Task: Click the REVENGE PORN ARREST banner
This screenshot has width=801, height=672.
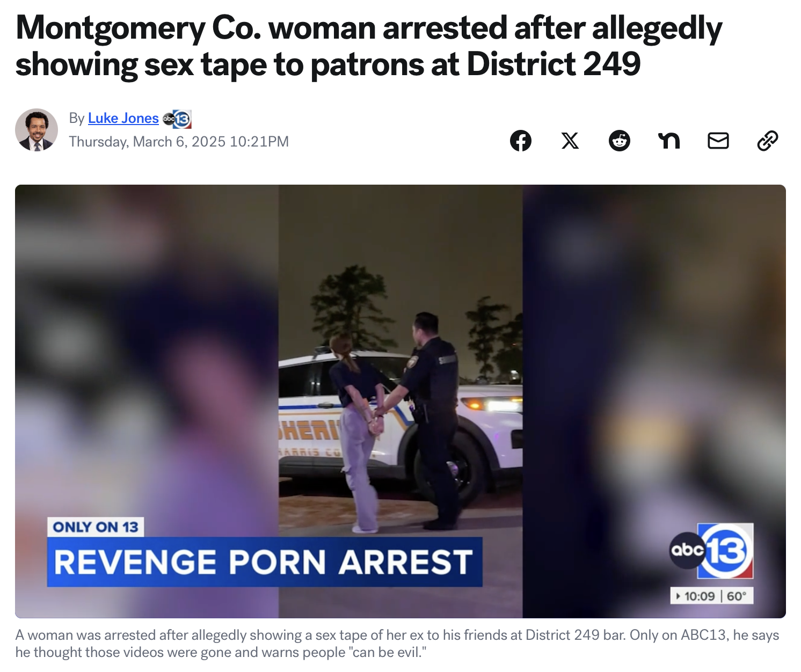Action: pyautogui.click(x=265, y=562)
